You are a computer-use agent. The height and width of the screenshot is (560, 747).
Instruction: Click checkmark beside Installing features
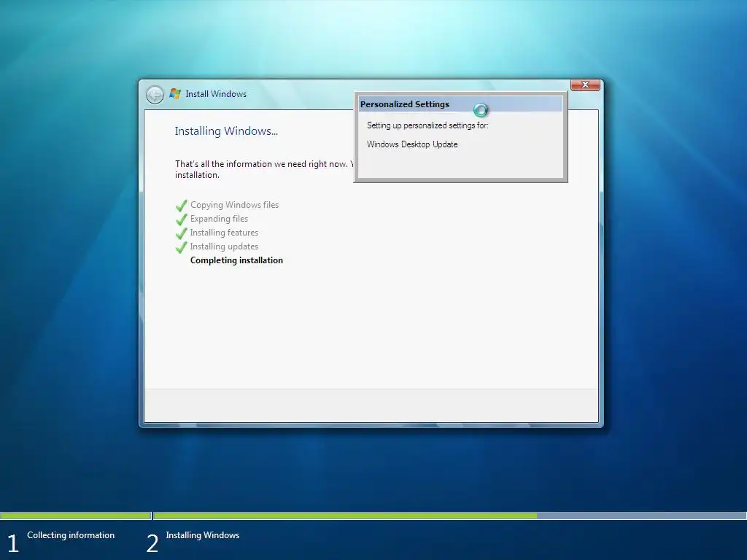pyautogui.click(x=181, y=233)
